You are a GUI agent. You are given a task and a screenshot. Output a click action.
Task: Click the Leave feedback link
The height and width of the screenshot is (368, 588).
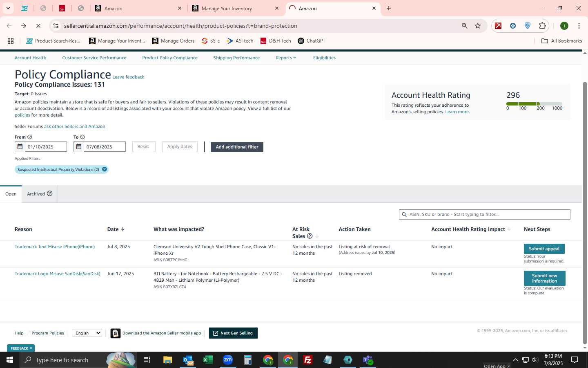[128, 77]
